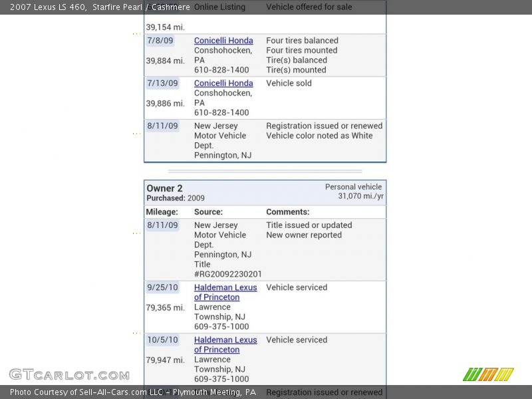Select the 39,884 mi. mileage value
The height and width of the screenshot is (399, 532).
click(x=166, y=61)
